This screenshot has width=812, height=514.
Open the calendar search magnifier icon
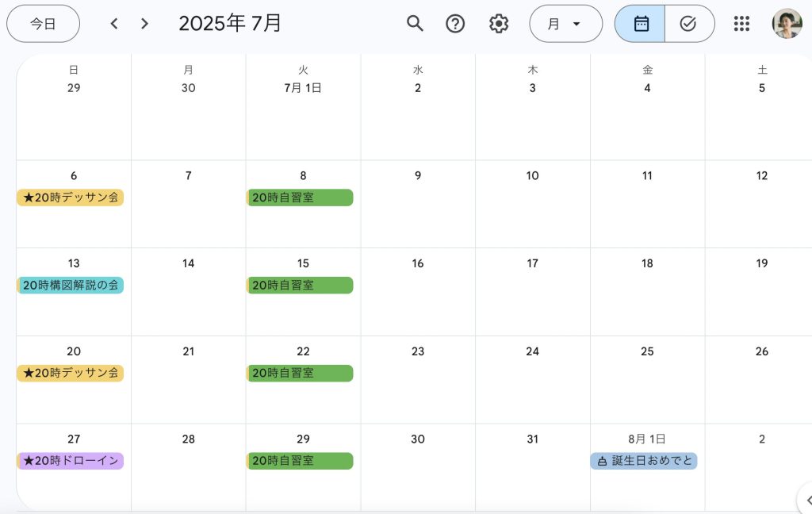pos(415,23)
